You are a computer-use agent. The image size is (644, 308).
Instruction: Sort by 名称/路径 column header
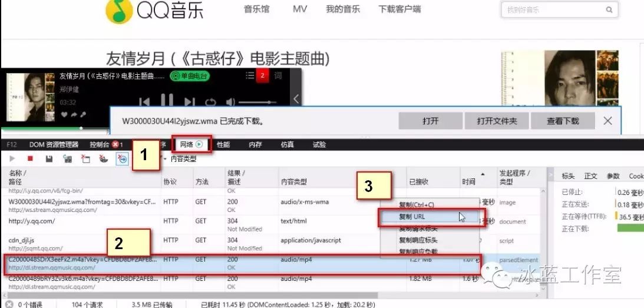[81, 177]
